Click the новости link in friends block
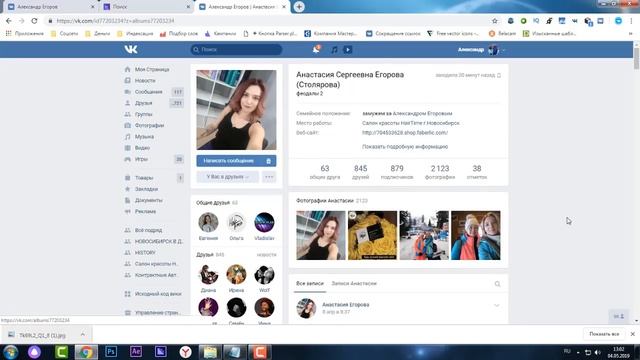Screen dimensions: 640x360 tap(267, 255)
